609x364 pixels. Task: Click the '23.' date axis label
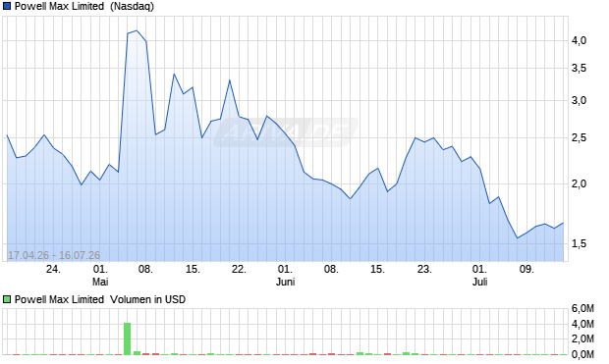point(424,269)
